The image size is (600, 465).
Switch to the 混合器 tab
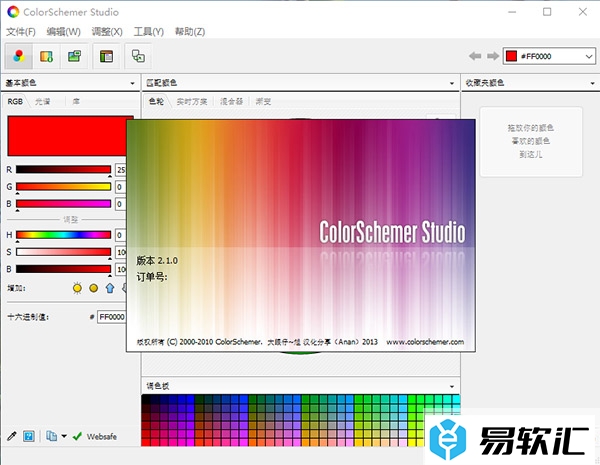232,101
